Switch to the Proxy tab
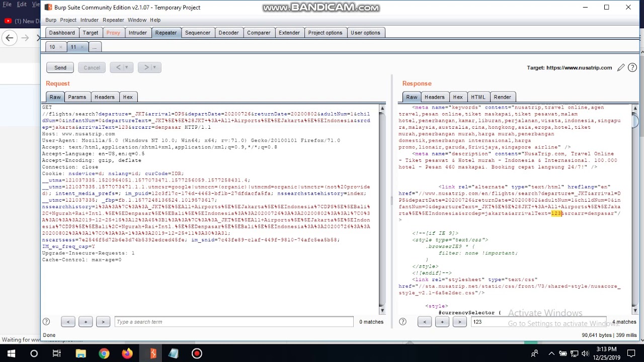 click(x=113, y=33)
